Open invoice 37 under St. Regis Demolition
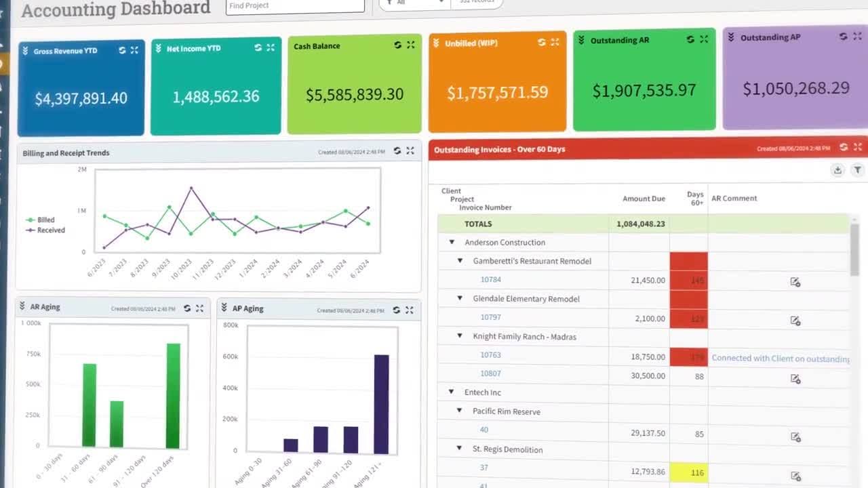 484,468
